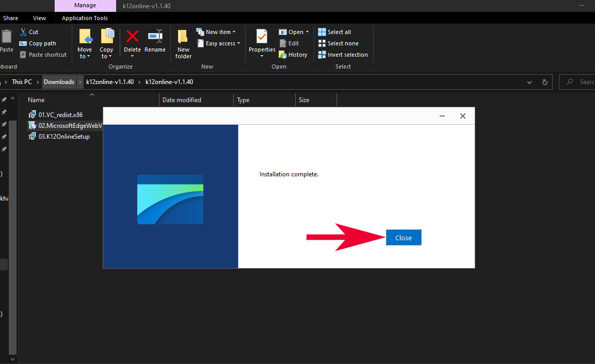Image resolution: width=595 pixels, height=364 pixels.
Task: Switch to the View ribbon tab
Action: pyautogui.click(x=39, y=18)
